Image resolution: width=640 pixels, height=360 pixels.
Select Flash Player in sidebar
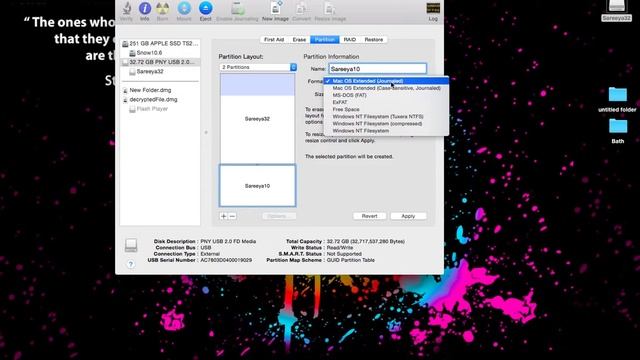(160, 109)
